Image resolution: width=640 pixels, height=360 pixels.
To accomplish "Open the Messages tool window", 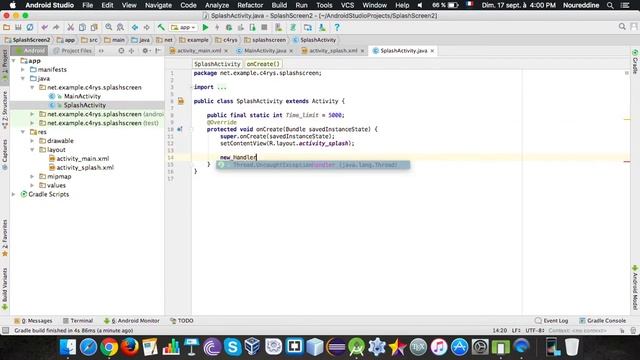I will [x=33, y=321].
